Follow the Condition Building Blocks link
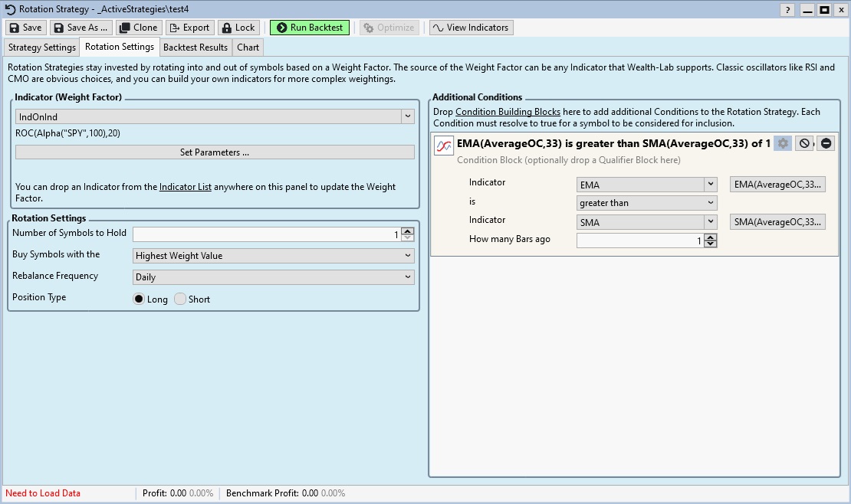The height and width of the screenshot is (504, 851). click(508, 112)
